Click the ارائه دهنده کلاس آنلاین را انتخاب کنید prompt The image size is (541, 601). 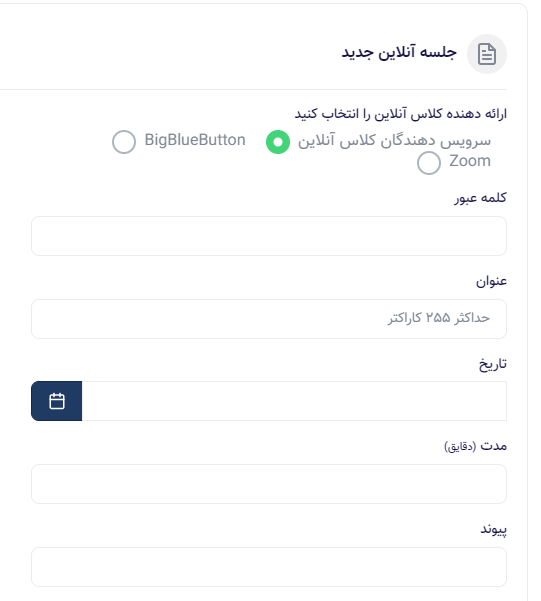click(x=401, y=114)
